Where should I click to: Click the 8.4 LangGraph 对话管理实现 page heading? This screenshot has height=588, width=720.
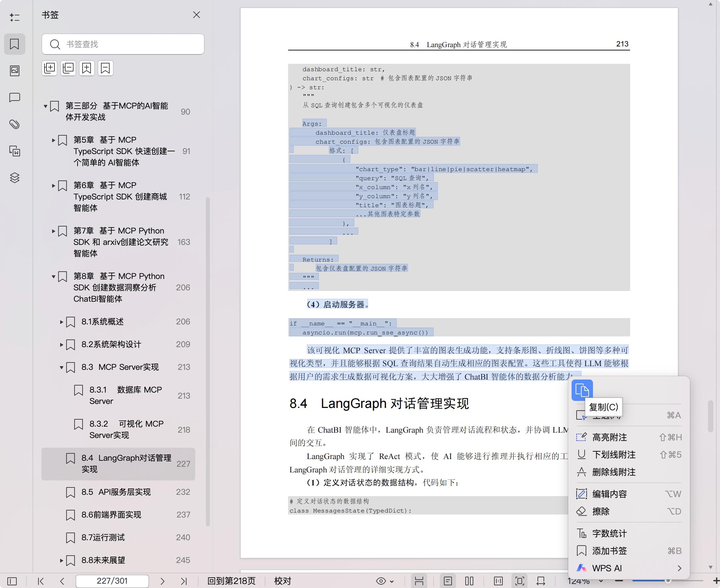click(379, 404)
